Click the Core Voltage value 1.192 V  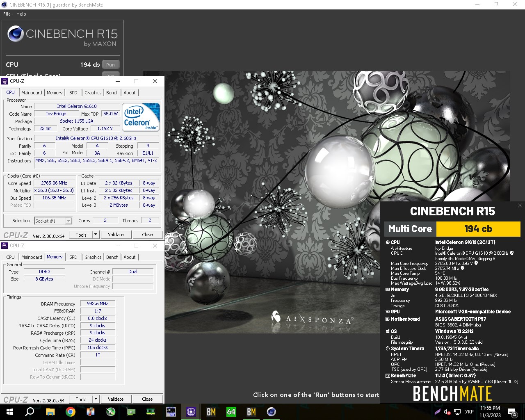click(x=105, y=128)
